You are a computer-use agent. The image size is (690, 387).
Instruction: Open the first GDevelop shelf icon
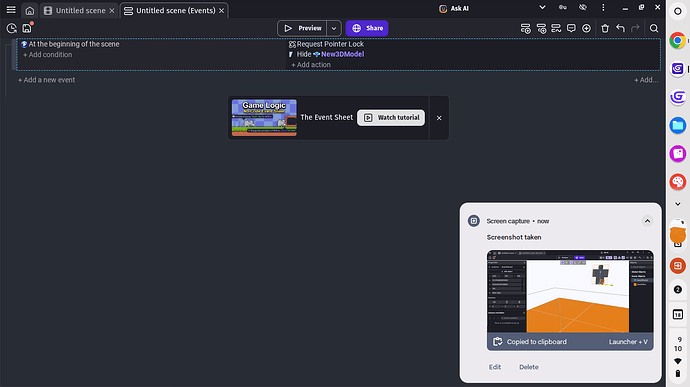pyautogui.click(x=678, y=69)
